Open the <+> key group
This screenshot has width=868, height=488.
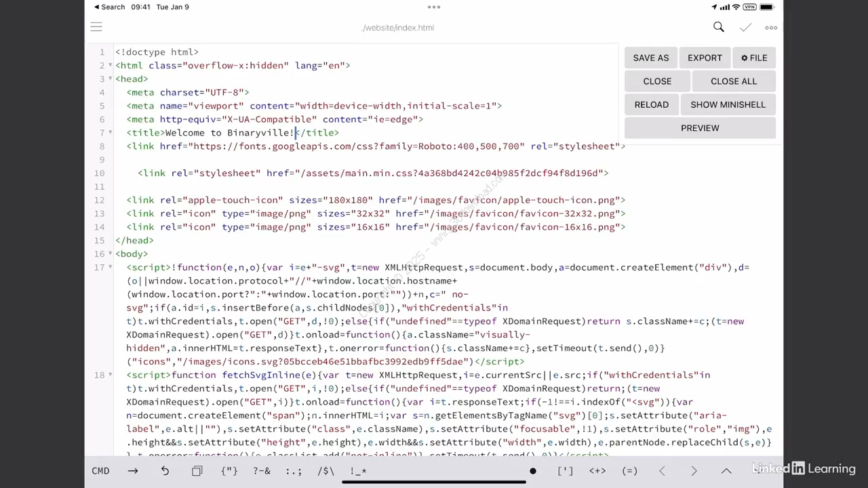(x=597, y=471)
